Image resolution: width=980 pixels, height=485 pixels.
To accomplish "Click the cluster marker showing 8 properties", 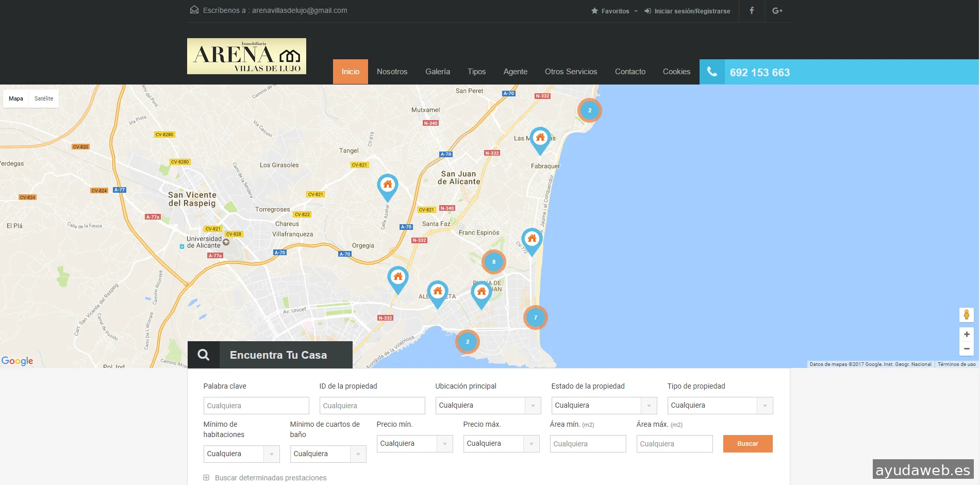I will 493,262.
